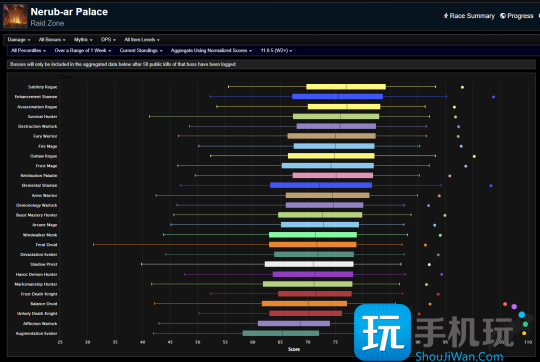Click the Fury Warrior row label
The height and width of the screenshot is (362, 540).
45,136
